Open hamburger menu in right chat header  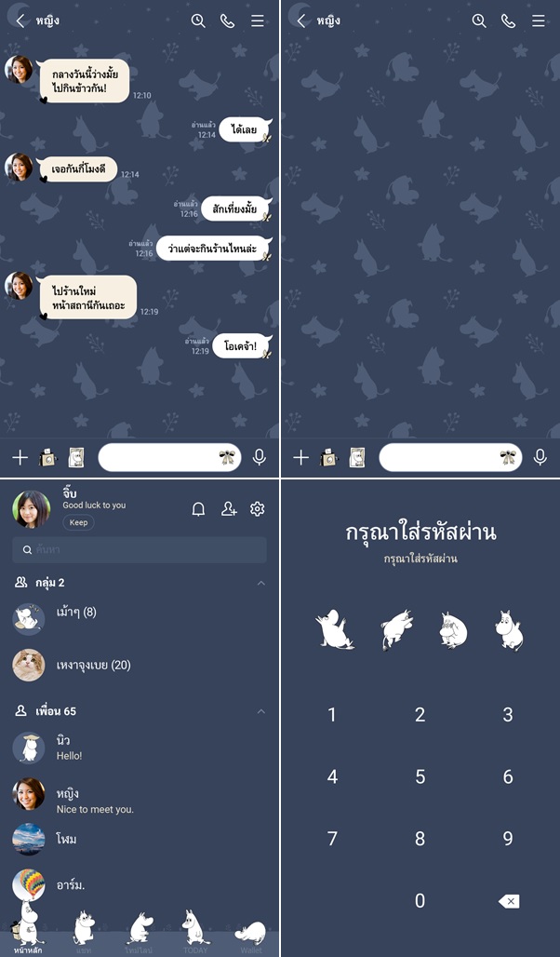538,20
